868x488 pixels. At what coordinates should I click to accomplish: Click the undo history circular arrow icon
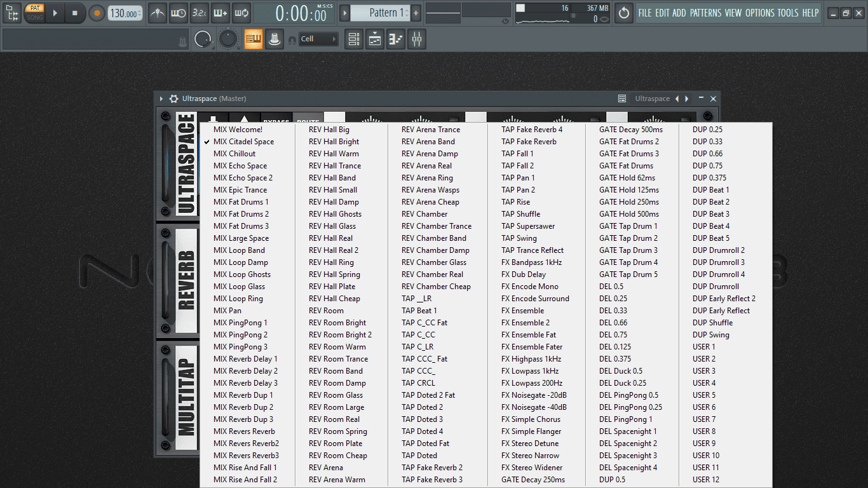point(624,13)
